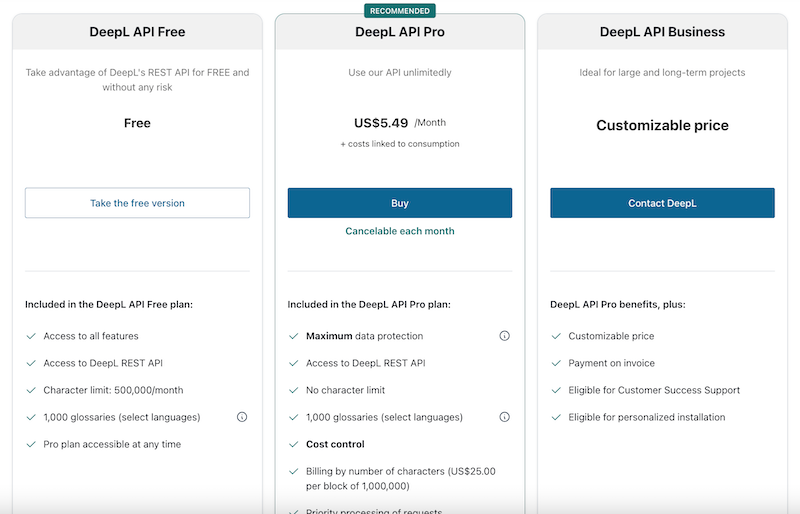Click the US$5.49 price text
Screen dimensions: 800x514
click(x=381, y=123)
